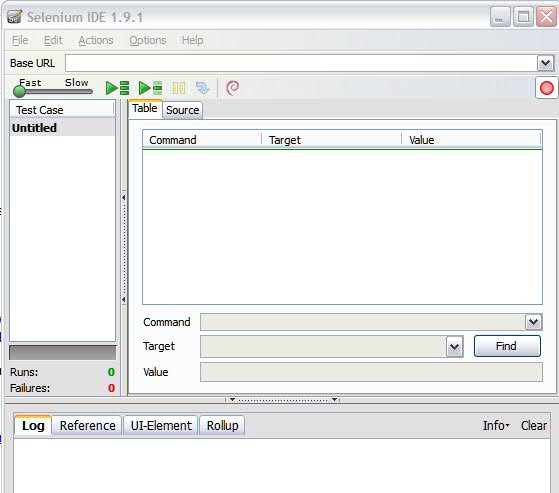Clear the log output

(x=534, y=425)
